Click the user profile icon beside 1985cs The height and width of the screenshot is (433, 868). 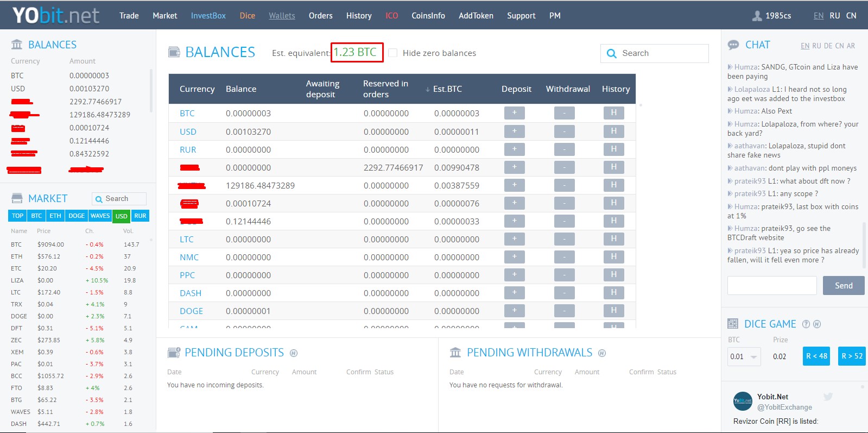(757, 16)
